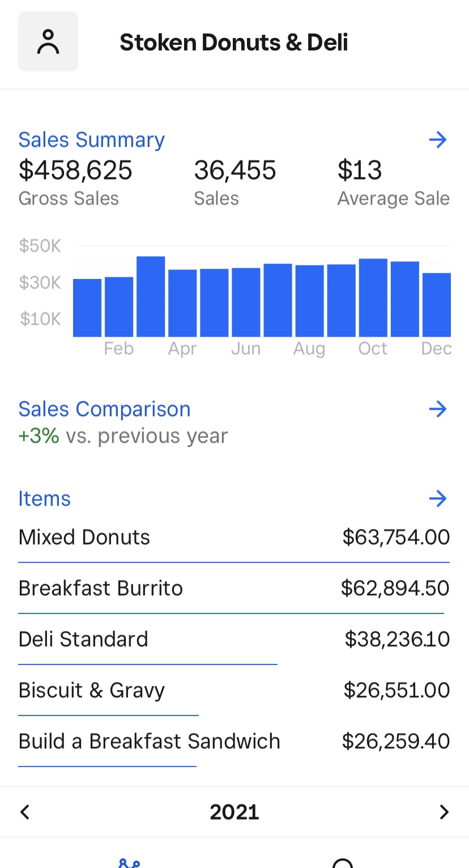Open Sales Summary details arrow
Viewport: 469px width, 868px height.
pos(438,139)
